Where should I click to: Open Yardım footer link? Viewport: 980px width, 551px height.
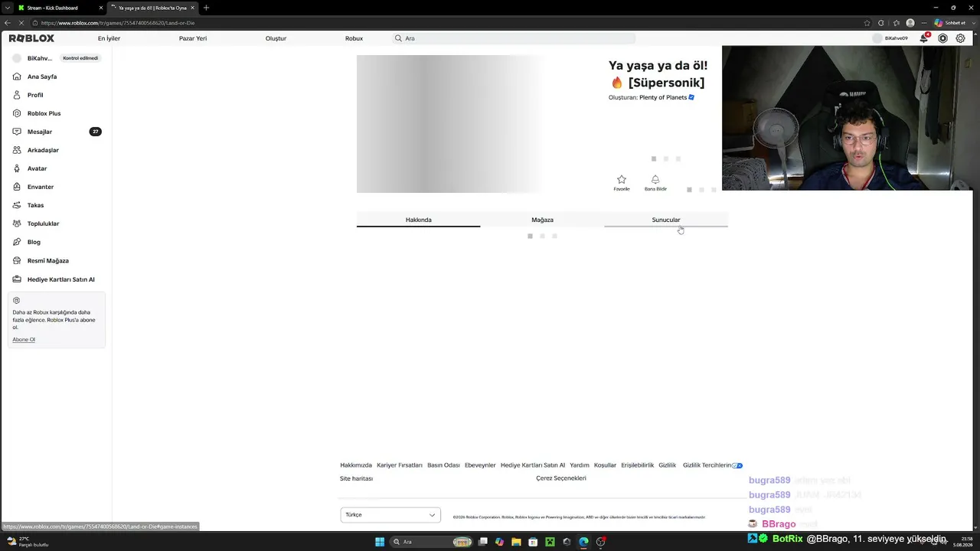[x=580, y=465]
